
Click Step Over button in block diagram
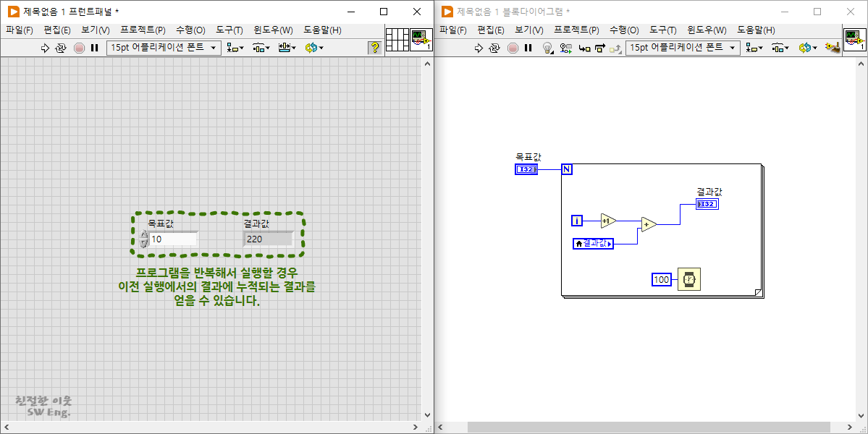coord(600,48)
